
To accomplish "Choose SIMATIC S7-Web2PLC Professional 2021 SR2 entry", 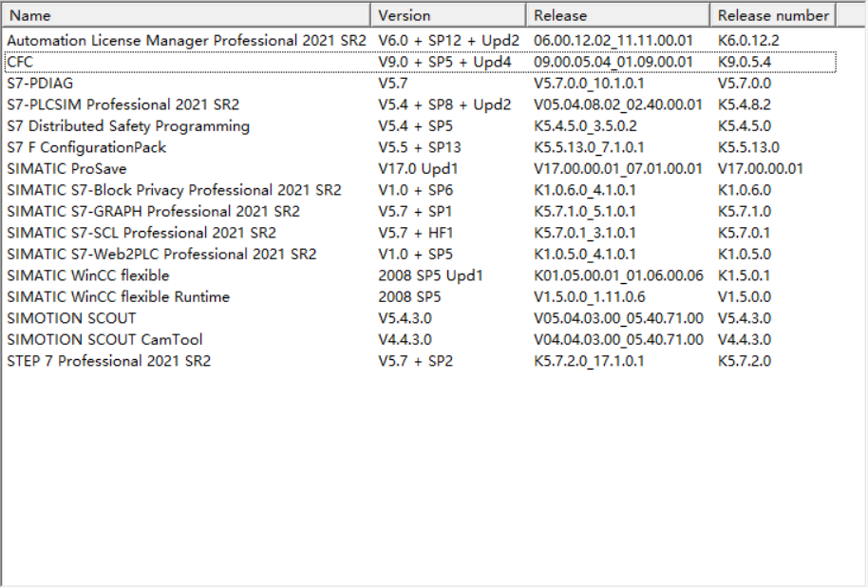I will [x=161, y=255].
